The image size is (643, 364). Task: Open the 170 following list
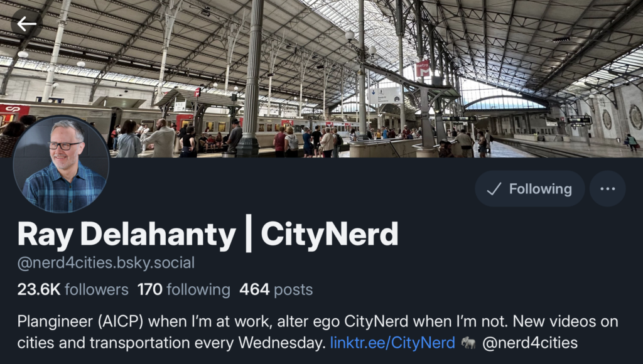coord(184,289)
